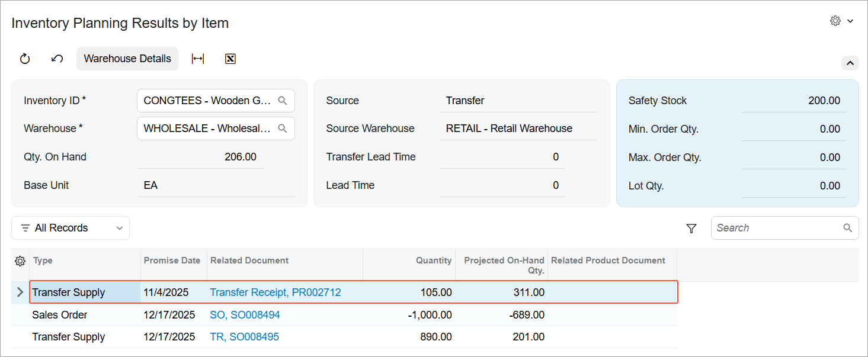
Task: Sort by the Quantity column header
Action: point(433,260)
